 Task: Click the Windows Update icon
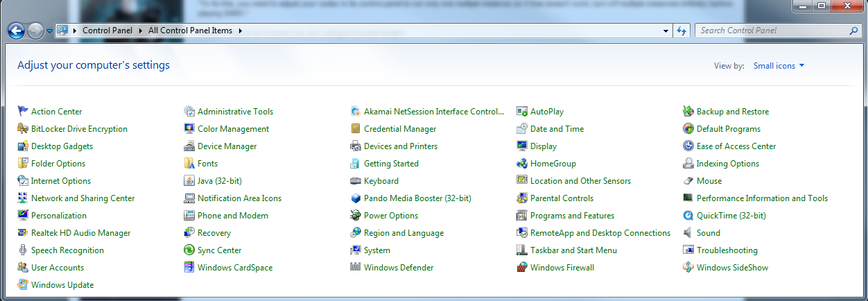click(23, 285)
